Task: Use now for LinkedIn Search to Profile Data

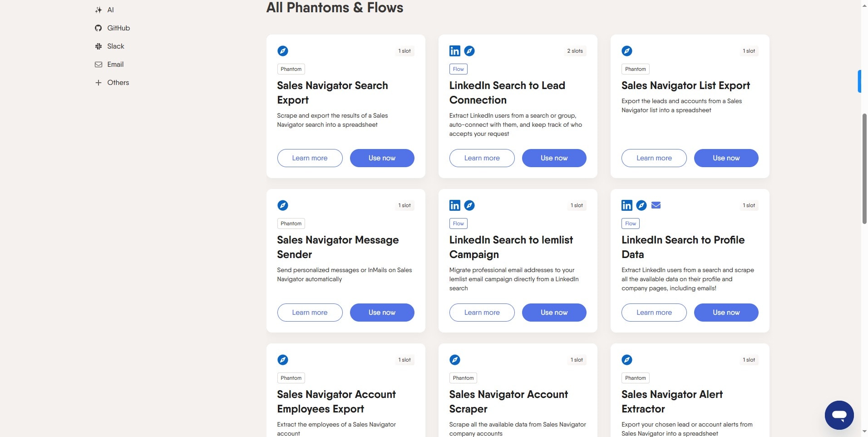Action: (x=726, y=313)
